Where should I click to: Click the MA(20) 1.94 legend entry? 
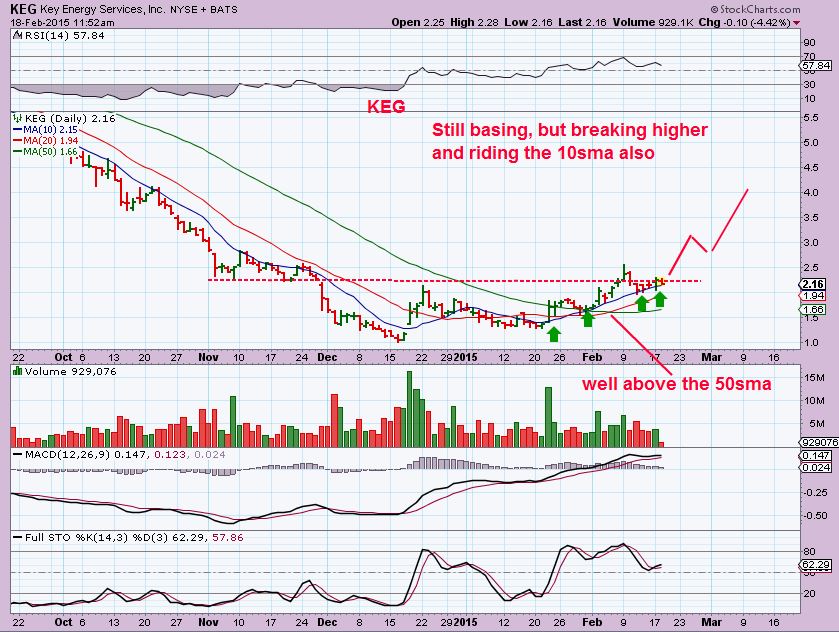[x=50, y=141]
